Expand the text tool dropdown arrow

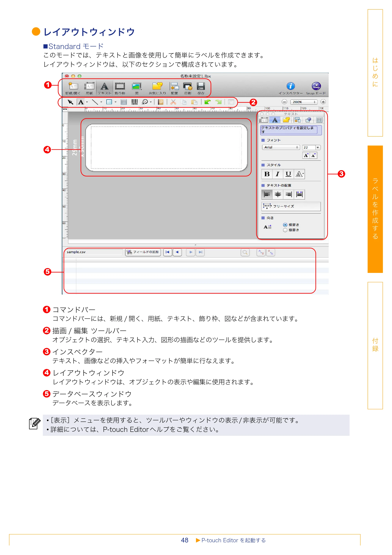[87, 102]
